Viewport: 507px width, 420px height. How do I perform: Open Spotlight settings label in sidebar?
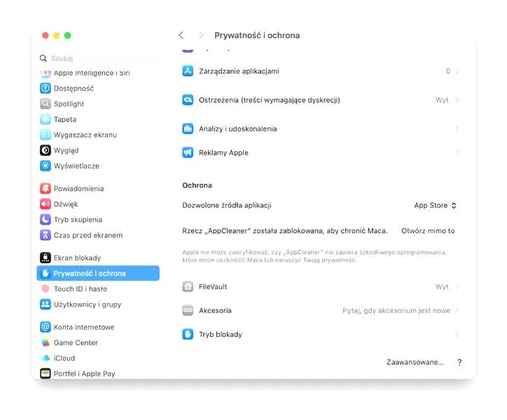click(x=69, y=104)
